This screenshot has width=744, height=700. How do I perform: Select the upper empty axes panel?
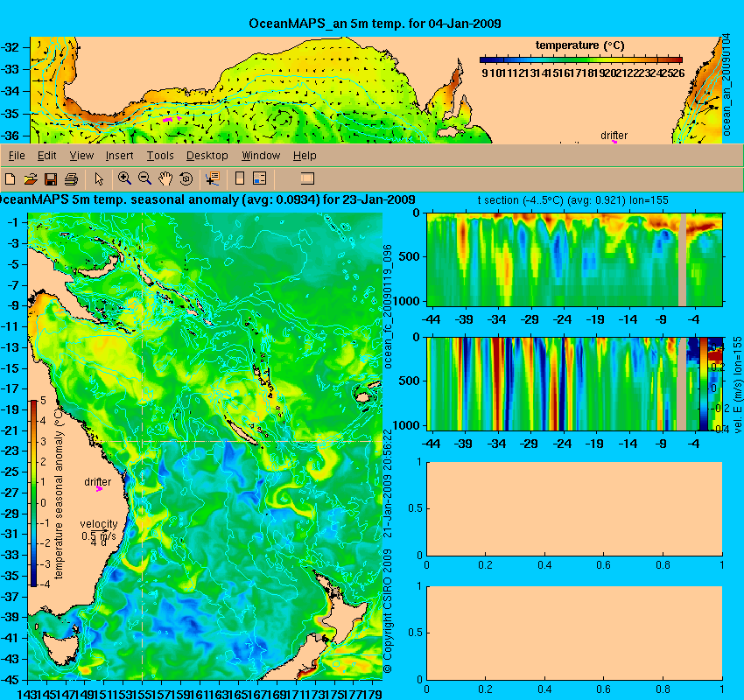[574, 508]
